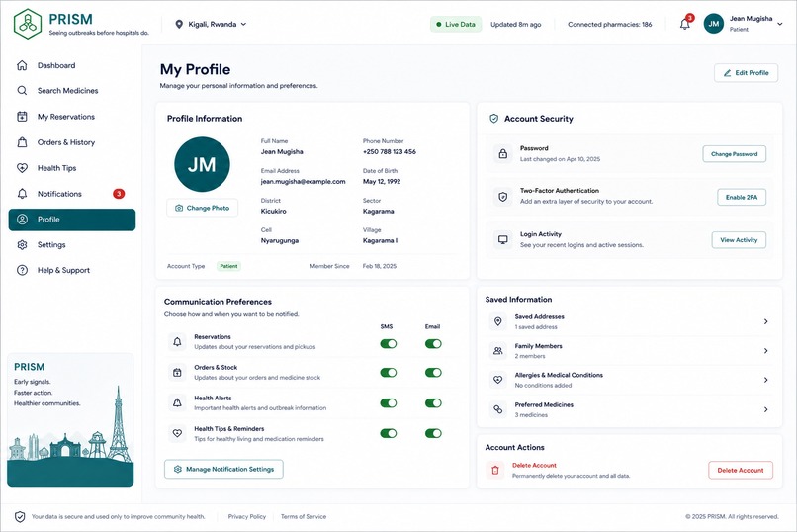The width and height of the screenshot is (797, 532).
Task: Click the Orders & Stock calendar icon
Action: 177,373
